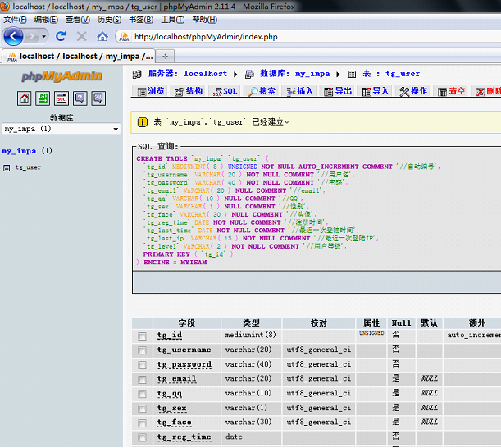This screenshot has height=448, width=501.
Task: Switch to the 浏览 browse tab
Action: pyautogui.click(x=151, y=91)
